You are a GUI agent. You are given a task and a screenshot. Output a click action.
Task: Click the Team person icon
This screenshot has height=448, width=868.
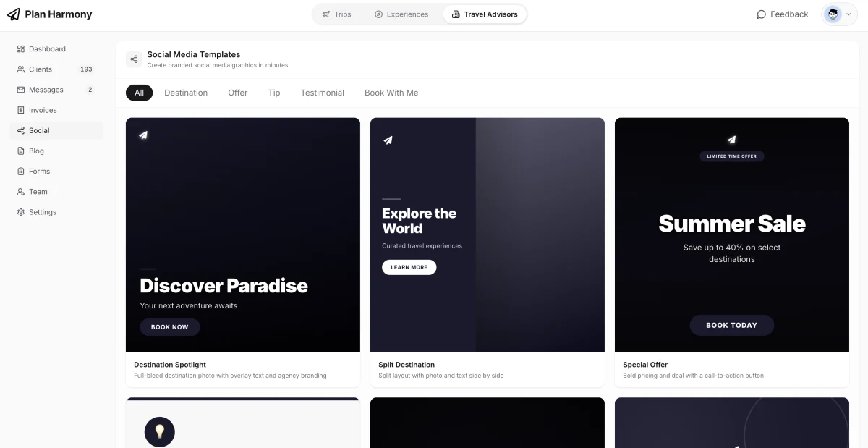tap(21, 192)
